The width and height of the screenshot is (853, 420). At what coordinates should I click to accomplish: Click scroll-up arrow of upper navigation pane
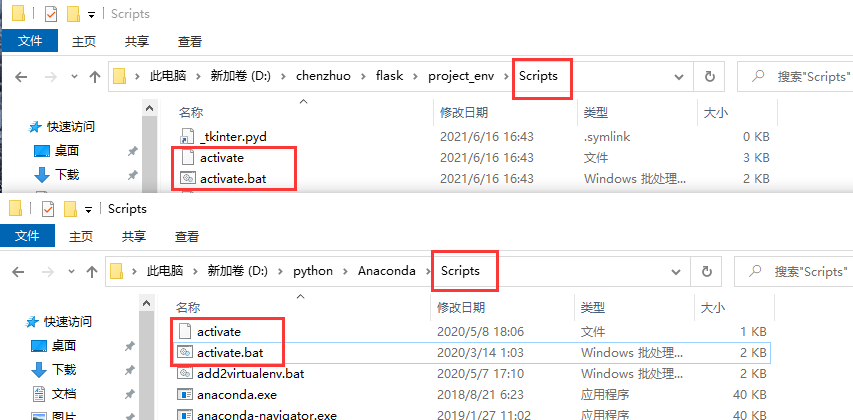pyautogui.click(x=150, y=108)
